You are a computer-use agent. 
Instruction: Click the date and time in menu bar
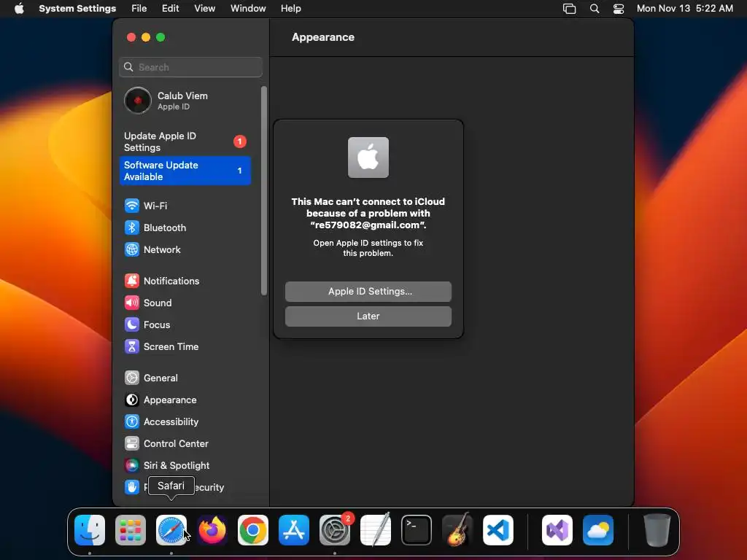684,9
